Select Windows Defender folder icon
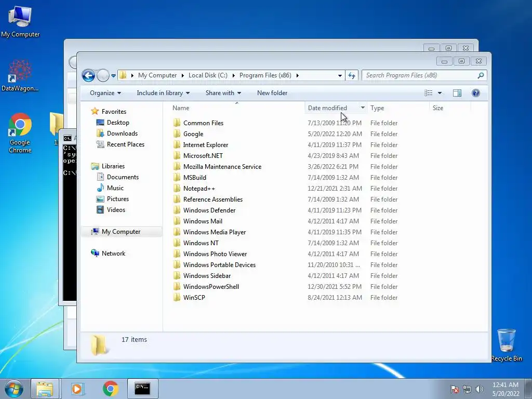Screen dimensions: 532x399 [x=177, y=210]
